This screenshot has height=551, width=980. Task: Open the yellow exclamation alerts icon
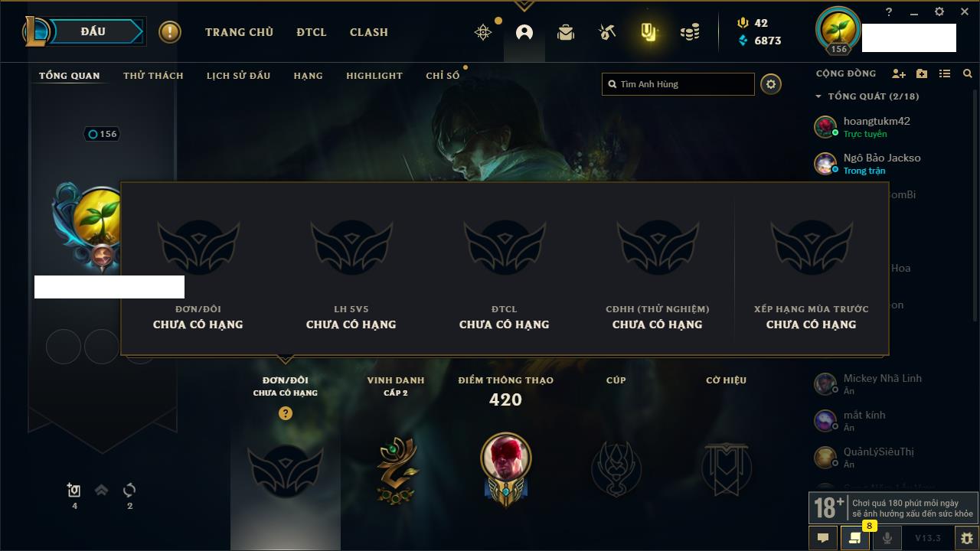click(x=170, y=32)
